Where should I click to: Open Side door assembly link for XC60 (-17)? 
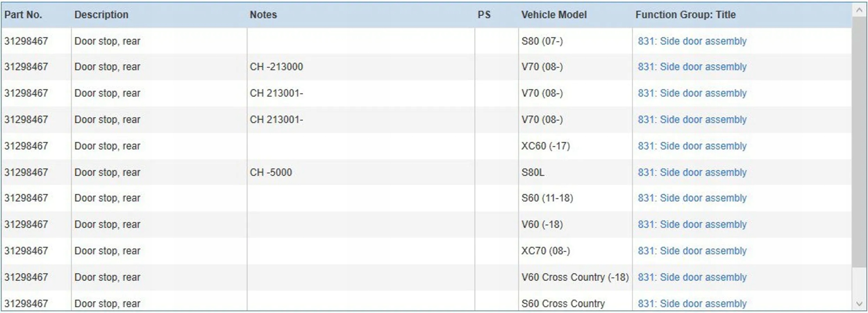coord(692,146)
